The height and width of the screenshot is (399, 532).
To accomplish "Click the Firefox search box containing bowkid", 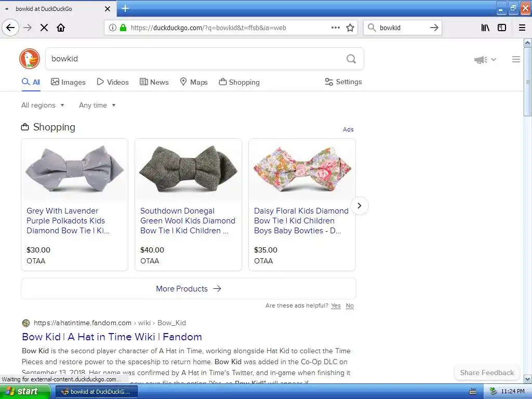I will (x=402, y=28).
